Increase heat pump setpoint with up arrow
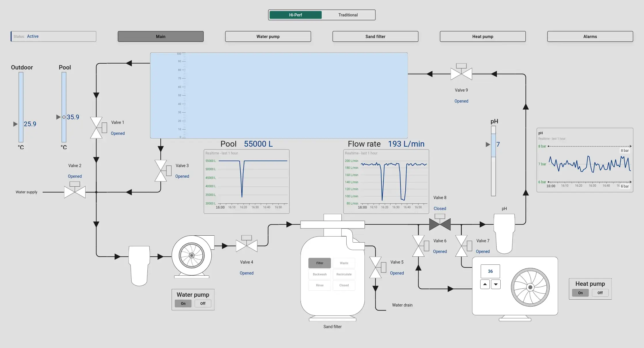Viewport: 644px width, 348px height. 485,284
